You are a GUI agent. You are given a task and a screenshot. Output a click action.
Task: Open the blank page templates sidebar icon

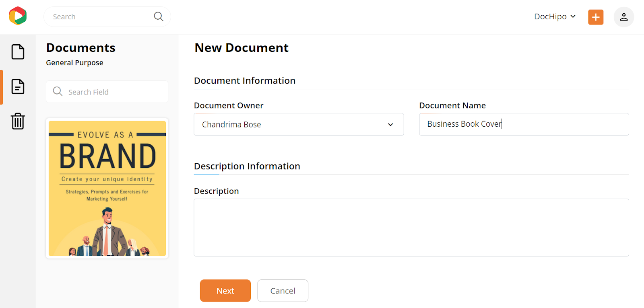point(18,52)
